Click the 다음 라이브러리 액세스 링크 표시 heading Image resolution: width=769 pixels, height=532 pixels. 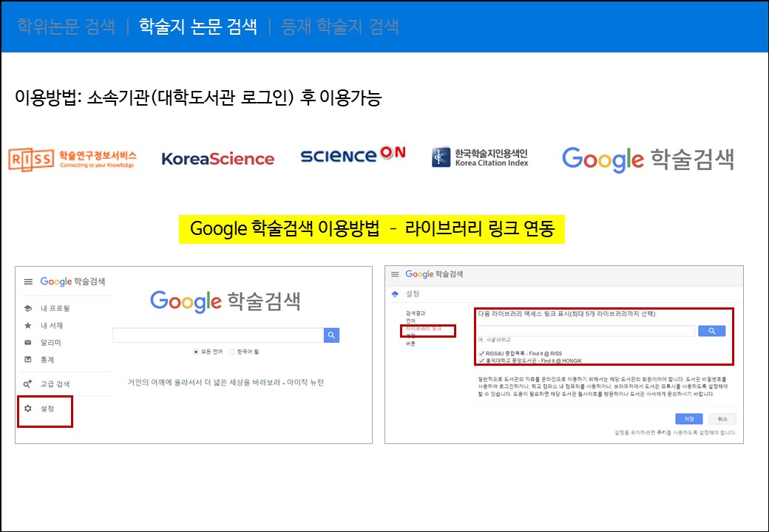point(567,314)
